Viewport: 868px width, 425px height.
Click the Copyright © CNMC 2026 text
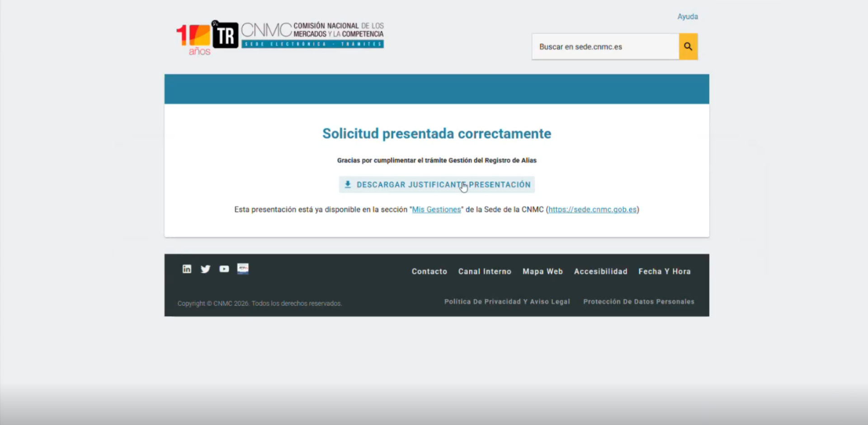click(259, 304)
